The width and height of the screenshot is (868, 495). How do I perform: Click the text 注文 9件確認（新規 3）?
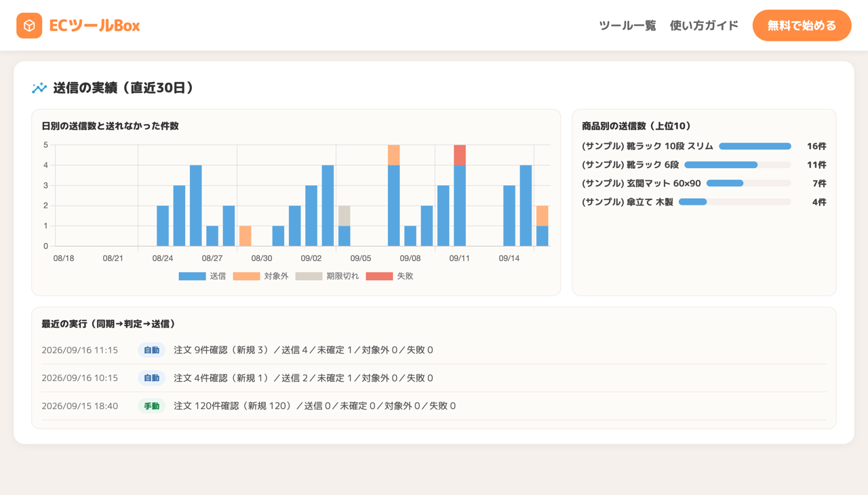[x=222, y=350]
